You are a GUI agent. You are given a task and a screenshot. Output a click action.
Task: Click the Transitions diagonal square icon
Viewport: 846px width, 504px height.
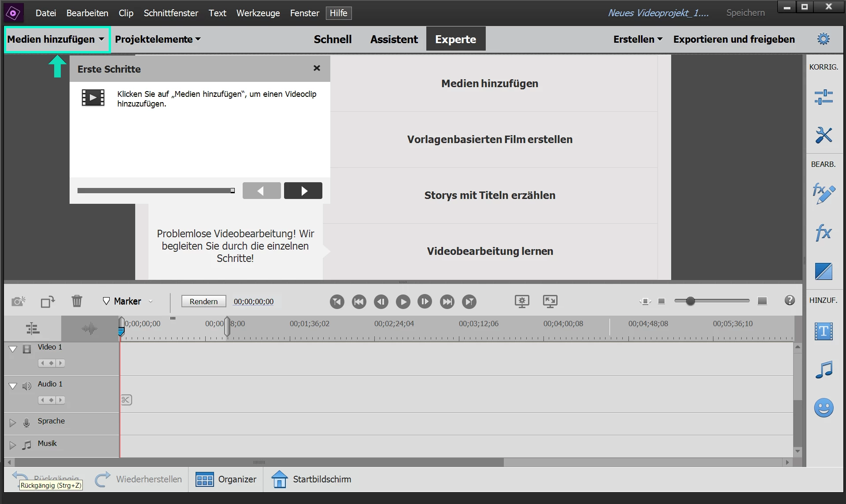823,271
